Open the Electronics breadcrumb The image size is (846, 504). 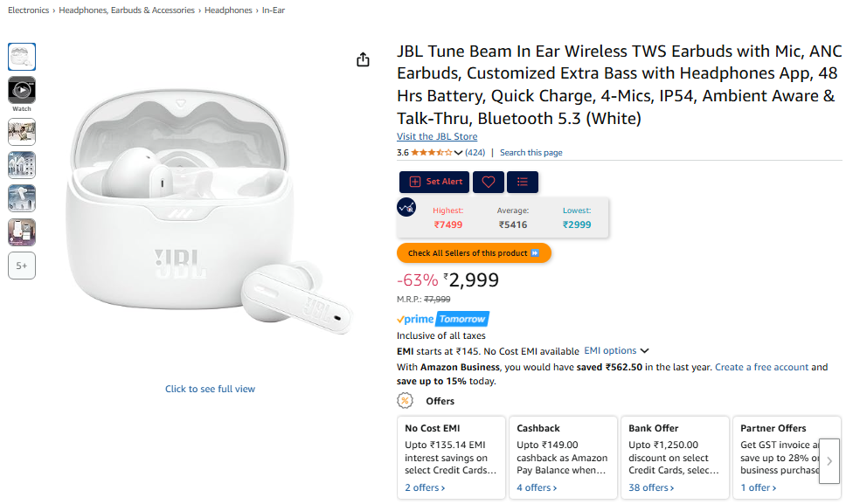[28, 10]
